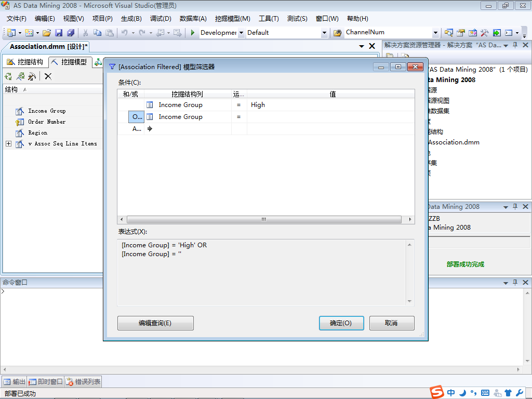Click the Undo arrow icon
Image resolution: width=532 pixels, height=399 pixels.
[x=125, y=33]
